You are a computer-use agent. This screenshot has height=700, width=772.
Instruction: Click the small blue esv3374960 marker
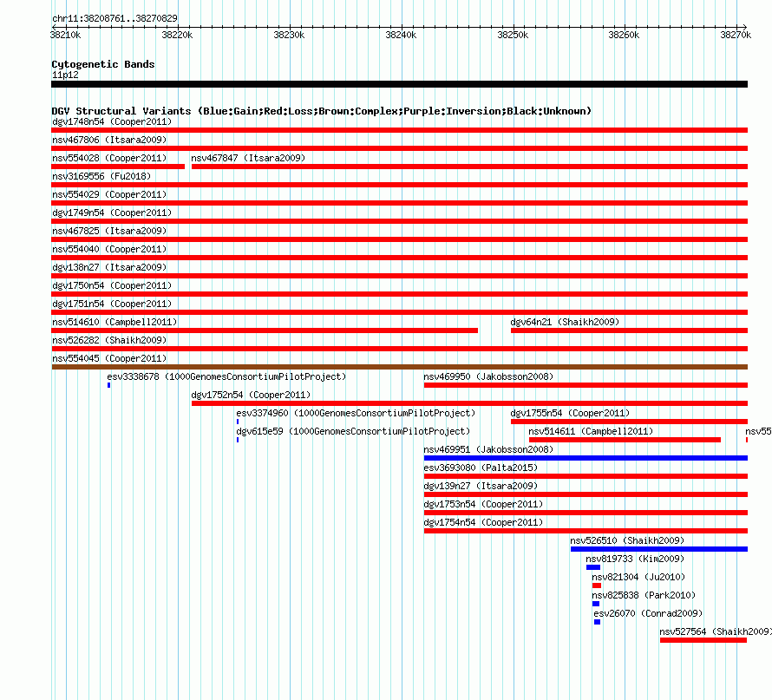point(238,422)
